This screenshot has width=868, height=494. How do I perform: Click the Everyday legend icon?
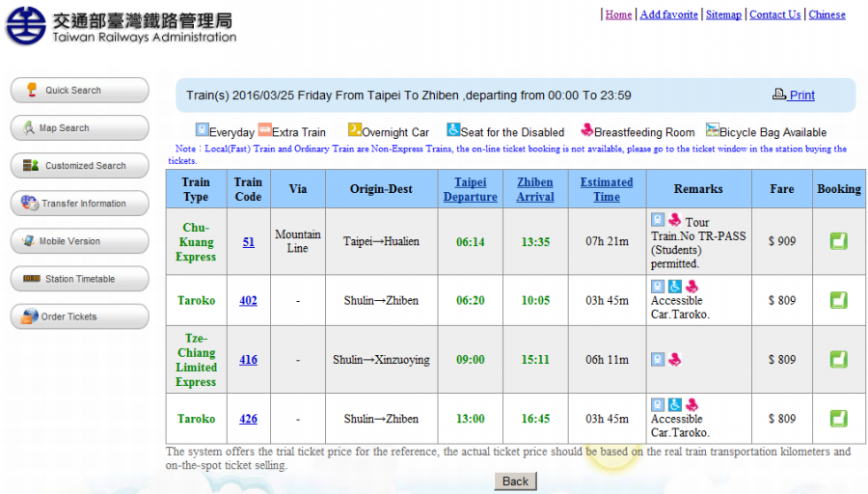[203, 130]
